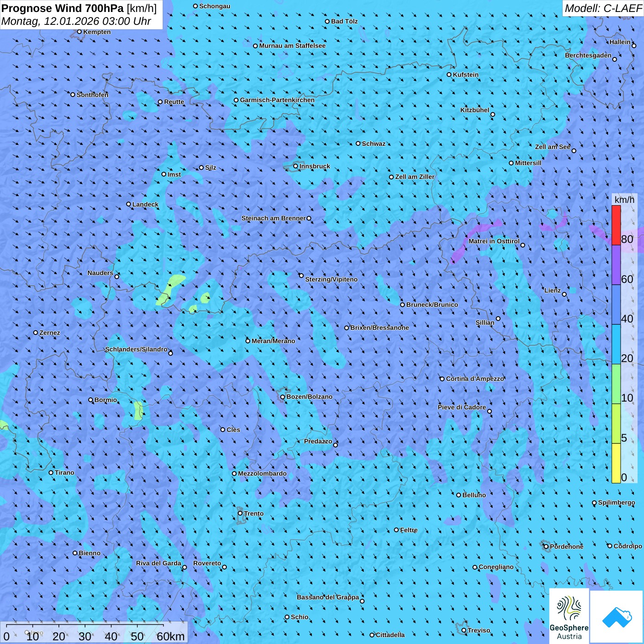Image resolution: width=644 pixels, height=644 pixels.
Task: Click the Zernez city label
Action: click(x=50, y=333)
